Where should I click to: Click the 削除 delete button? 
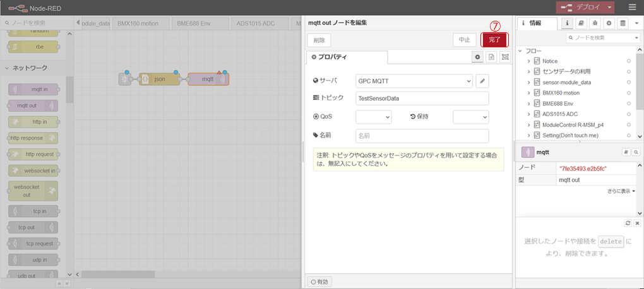coord(319,39)
